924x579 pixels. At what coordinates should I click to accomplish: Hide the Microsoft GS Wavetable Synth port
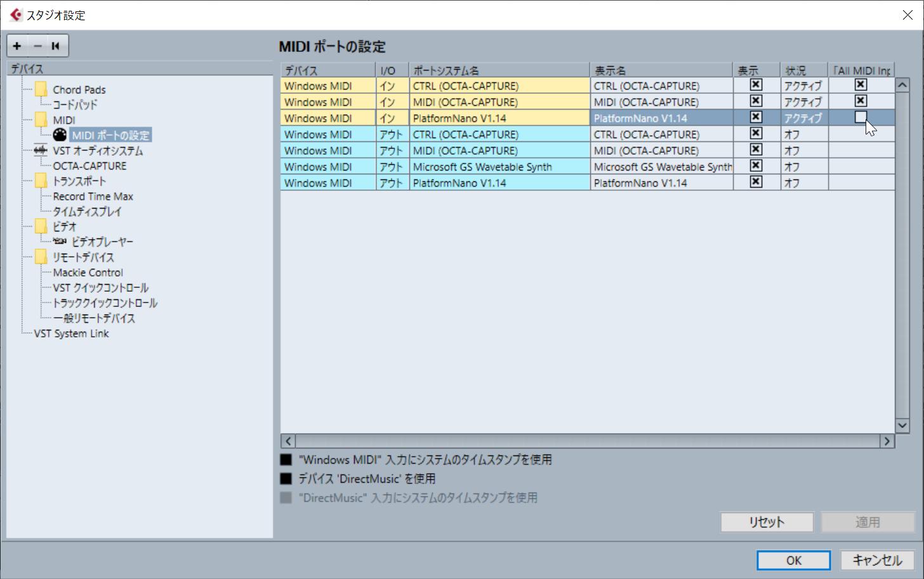click(755, 166)
